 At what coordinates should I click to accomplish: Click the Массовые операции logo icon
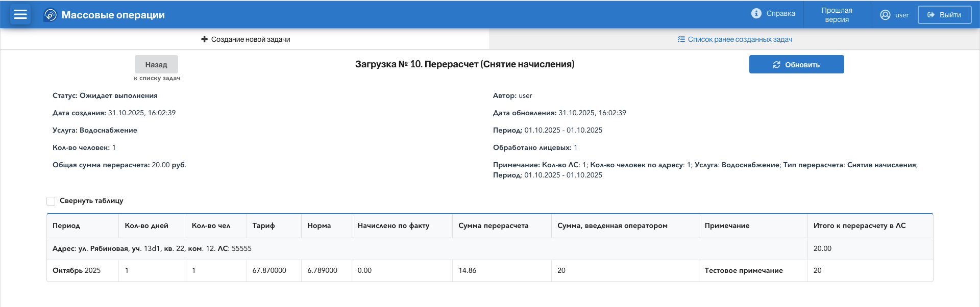50,15
